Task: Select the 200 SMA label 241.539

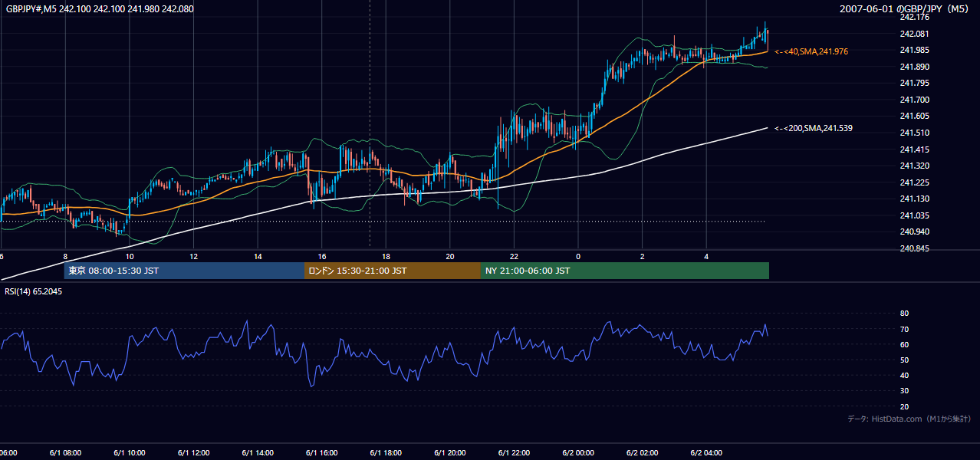Action: click(x=814, y=128)
